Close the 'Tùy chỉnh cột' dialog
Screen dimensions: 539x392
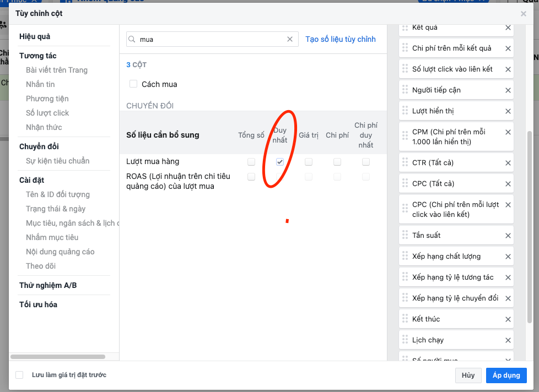tap(523, 14)
